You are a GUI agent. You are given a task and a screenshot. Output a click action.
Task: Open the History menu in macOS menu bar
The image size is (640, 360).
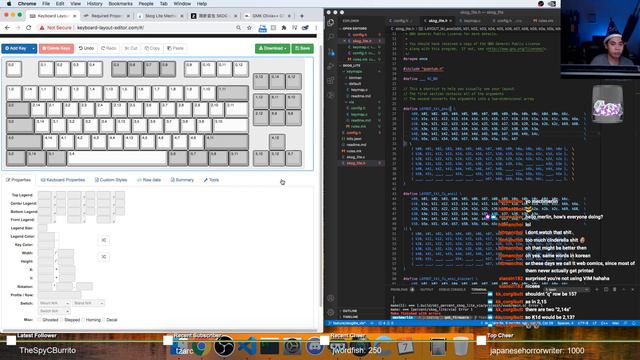pyautogui.click(x=94, y=4)
